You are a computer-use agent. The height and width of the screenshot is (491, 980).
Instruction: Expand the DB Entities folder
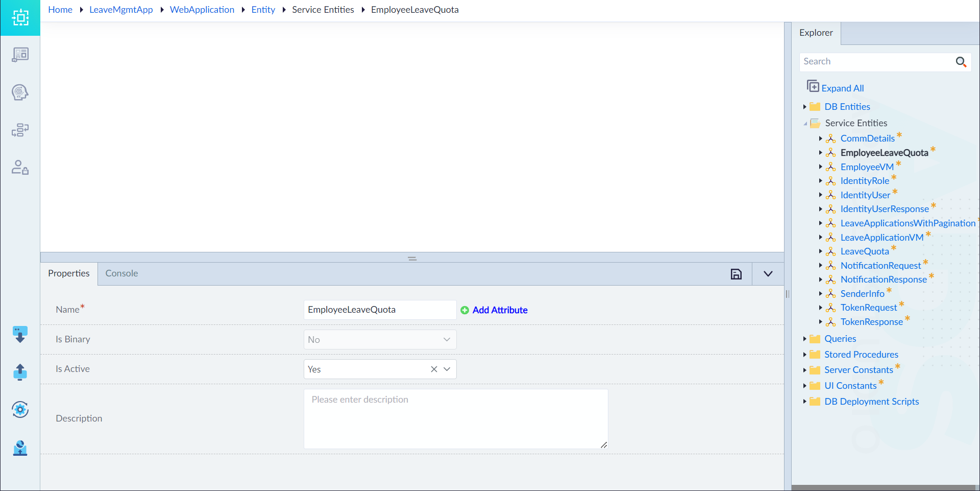point(804,107)
